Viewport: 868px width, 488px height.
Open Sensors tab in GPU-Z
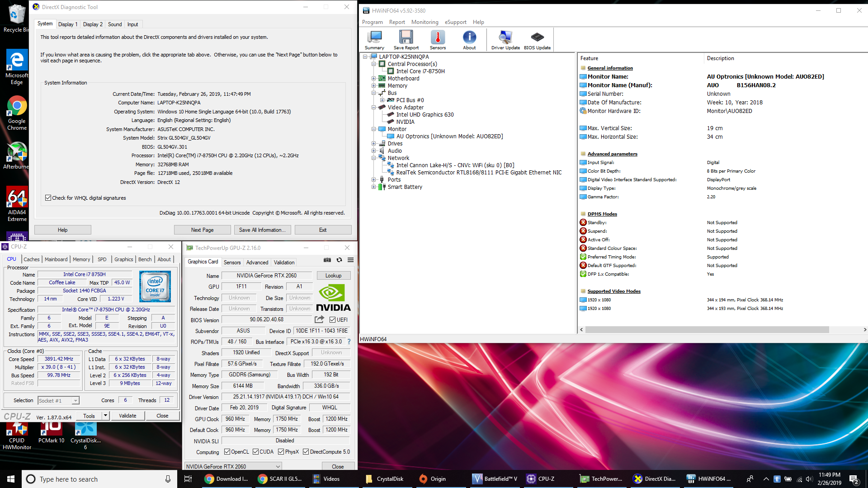click(x=232, y=263)
